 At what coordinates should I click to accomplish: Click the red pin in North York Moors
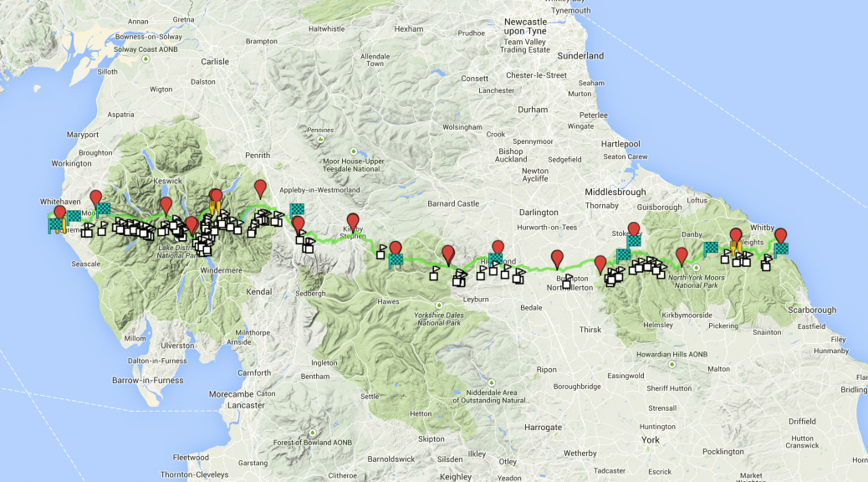coord(682,254)
